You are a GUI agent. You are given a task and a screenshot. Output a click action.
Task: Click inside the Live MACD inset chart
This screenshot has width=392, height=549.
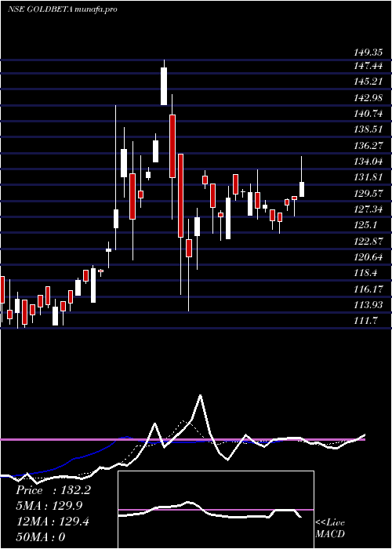(216, 510)
